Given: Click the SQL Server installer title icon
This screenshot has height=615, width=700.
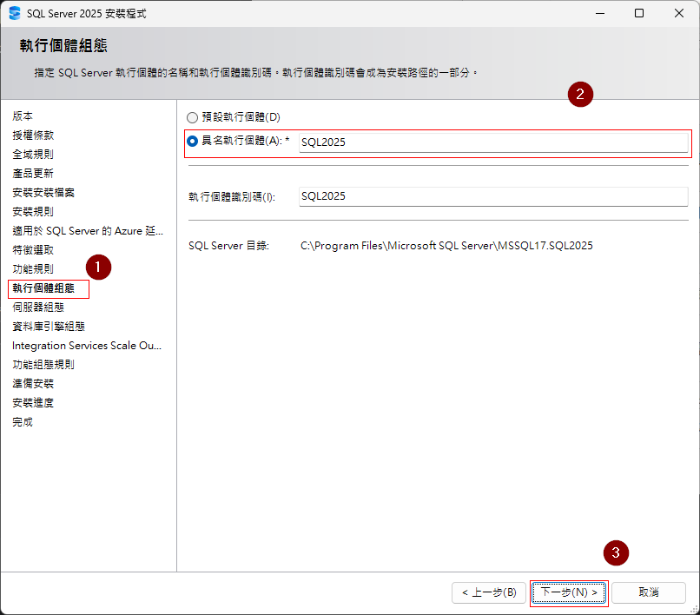Looking at the screenshot, I should pyautogui.click(x=15, y=13).
